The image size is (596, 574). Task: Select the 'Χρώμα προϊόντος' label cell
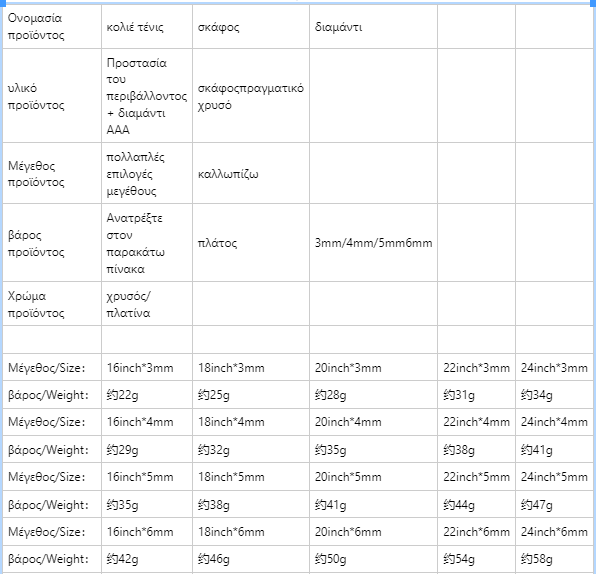tap(52, 304)
